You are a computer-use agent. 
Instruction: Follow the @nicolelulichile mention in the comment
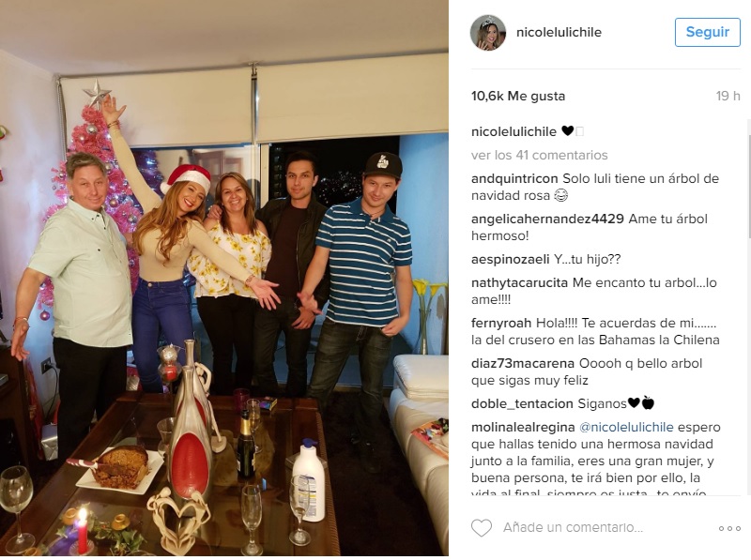[626, 427]
